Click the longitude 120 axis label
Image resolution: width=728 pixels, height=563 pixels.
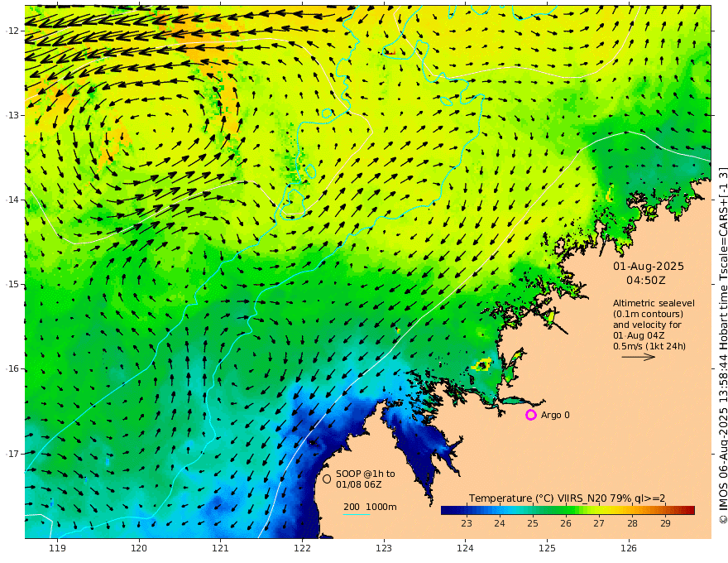pos(139,548)
